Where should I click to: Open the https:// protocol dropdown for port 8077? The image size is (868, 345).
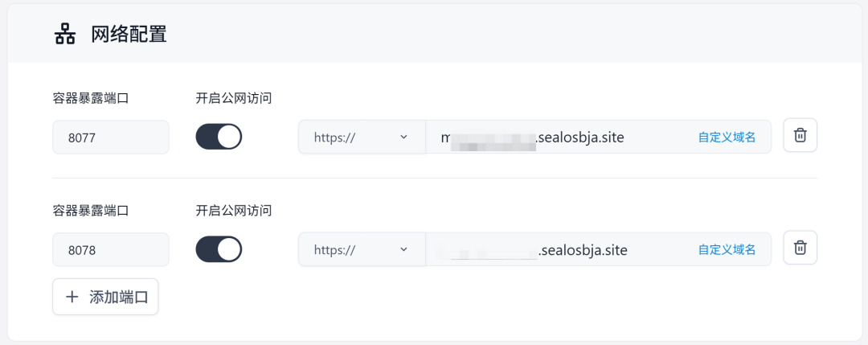[x=361, y=138]
